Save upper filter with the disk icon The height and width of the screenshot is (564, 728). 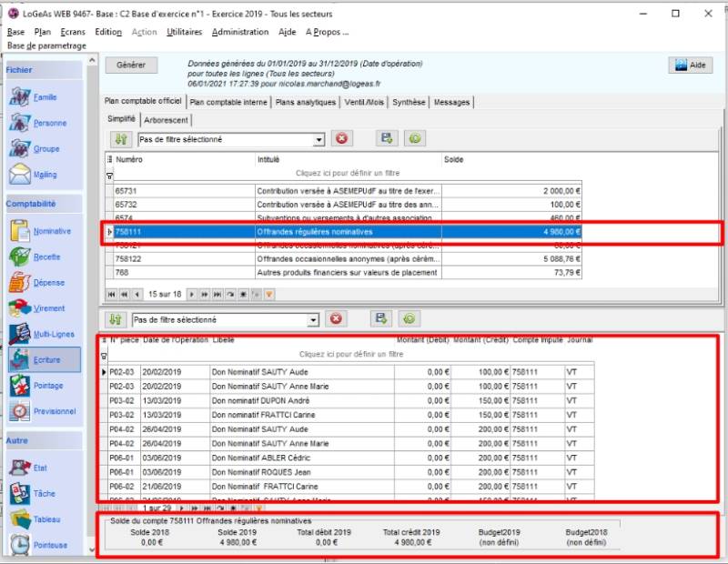(387, 138)
